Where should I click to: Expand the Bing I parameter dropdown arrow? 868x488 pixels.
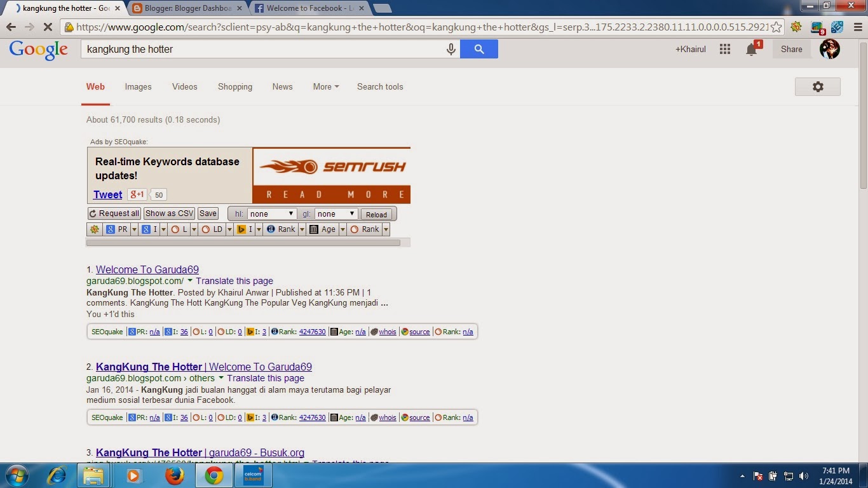(x=259, y=229)
